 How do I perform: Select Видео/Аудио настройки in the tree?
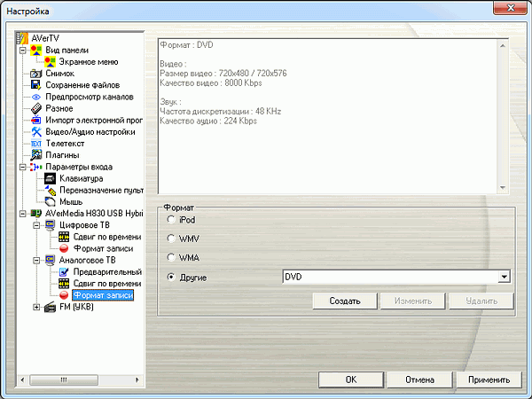tap(90, 131)
